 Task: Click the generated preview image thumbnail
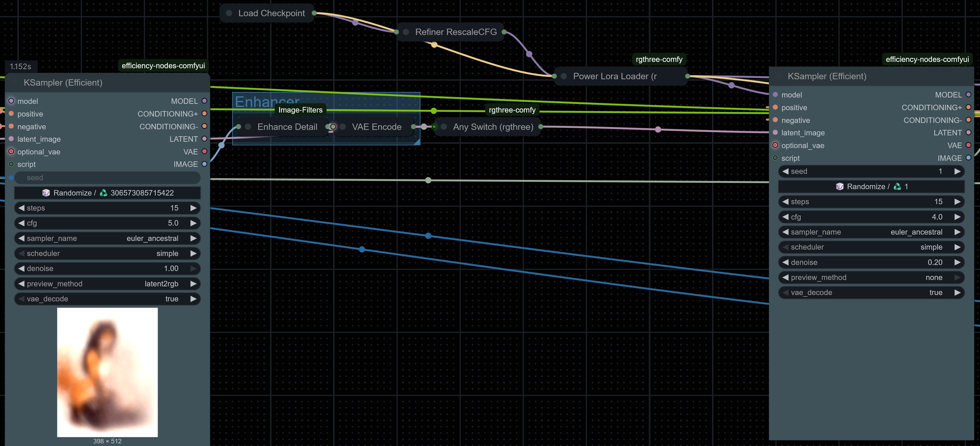[107, 372]
